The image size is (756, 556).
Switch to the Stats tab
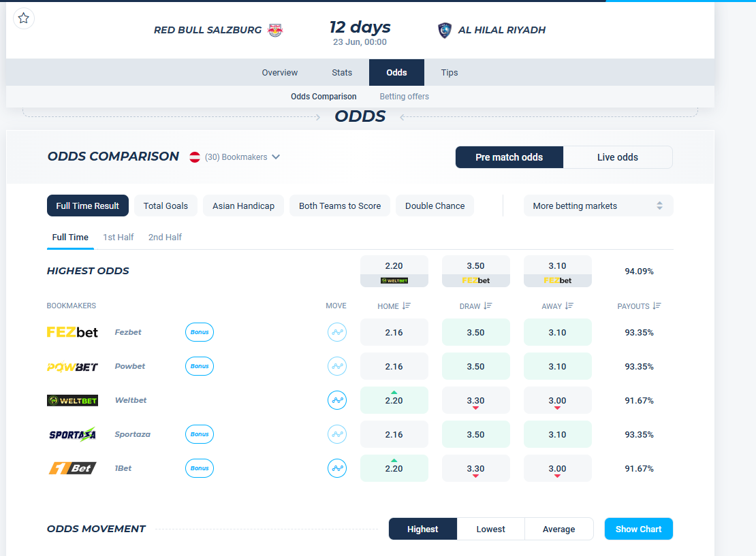pos(342,73)
